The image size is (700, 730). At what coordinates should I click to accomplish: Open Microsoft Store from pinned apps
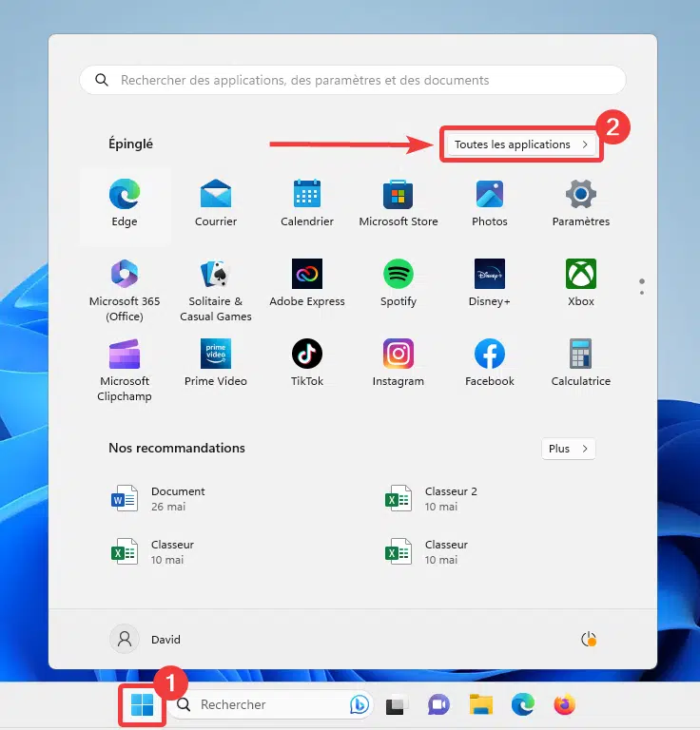point(399,203)
